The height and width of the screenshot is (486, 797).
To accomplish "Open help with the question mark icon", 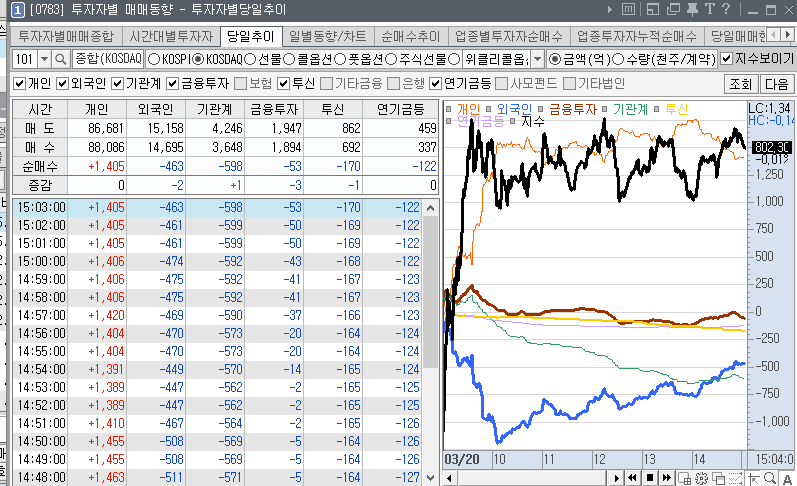I will [727, 11].
